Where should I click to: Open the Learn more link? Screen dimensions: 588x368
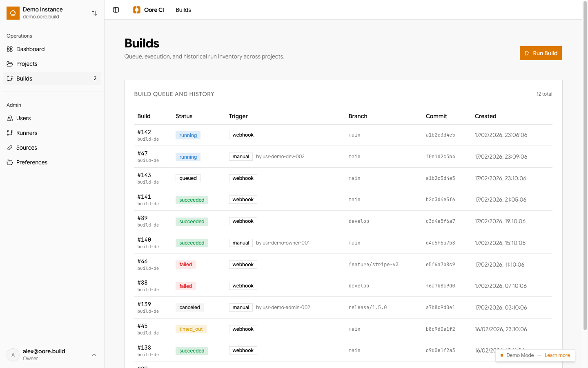coord(557,355)
